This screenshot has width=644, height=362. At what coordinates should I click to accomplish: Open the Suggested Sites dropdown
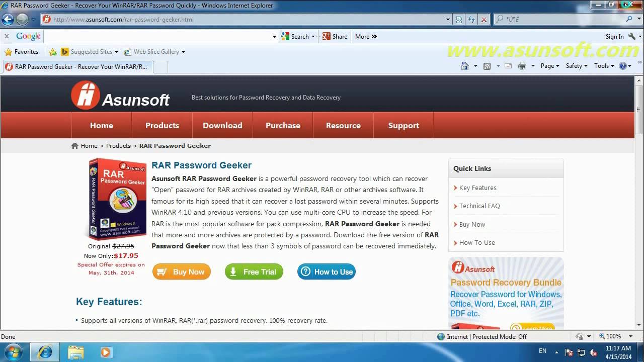116,52
